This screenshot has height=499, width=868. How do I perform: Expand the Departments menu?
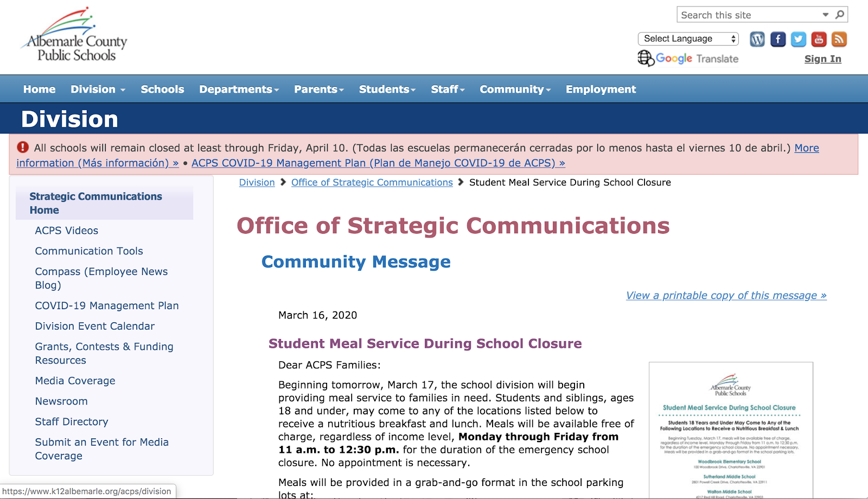[239, 89]
